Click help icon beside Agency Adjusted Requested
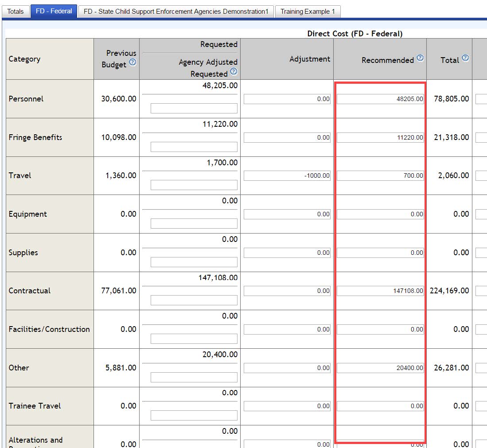487x448 pixels. pos(234,71)
